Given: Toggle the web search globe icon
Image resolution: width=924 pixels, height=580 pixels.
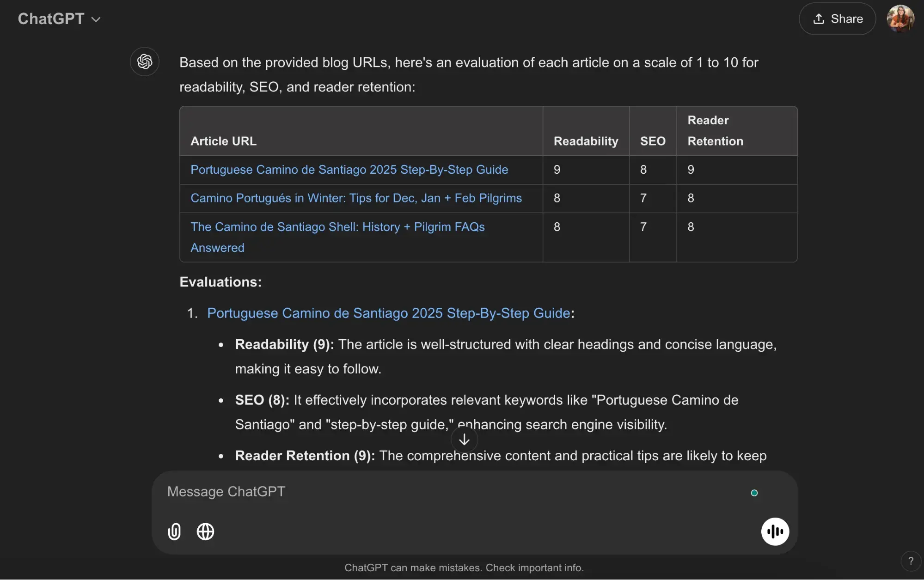Looking at the screenshot, I should (x=205, y=531).
